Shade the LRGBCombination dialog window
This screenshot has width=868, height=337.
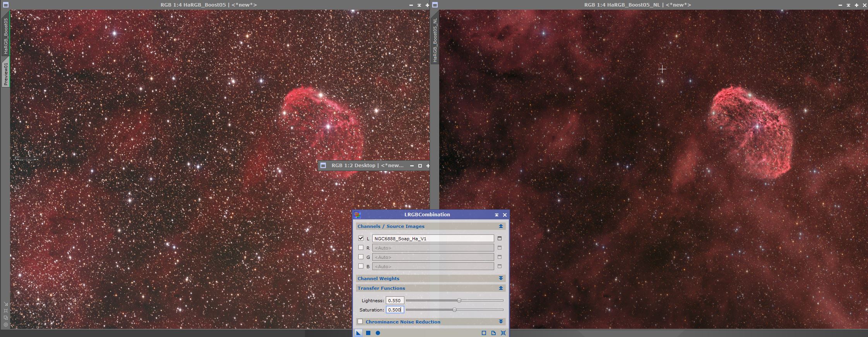click(496, 215)
